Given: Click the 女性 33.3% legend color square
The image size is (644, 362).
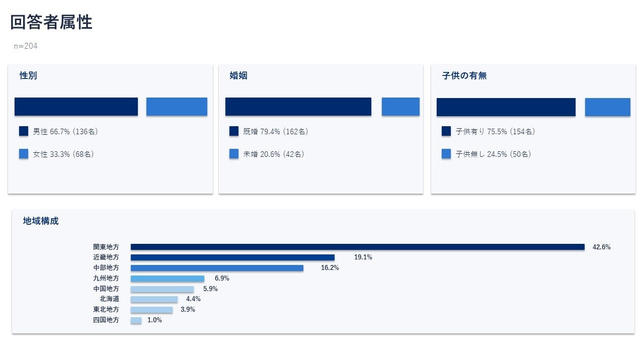Looking at the screenshot, I should coord(24,154).
